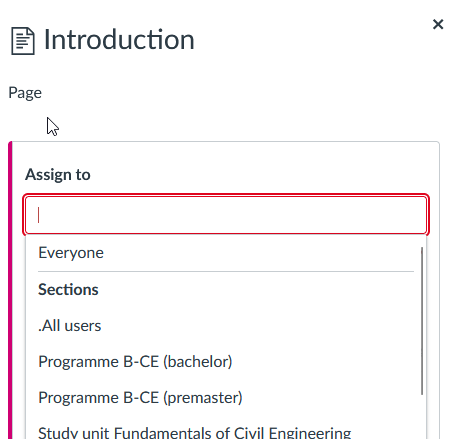The image size is (454, 439).
Task: Click the blinking text cursor in the field
Action: pyautogui.click(x=39, y=215)
